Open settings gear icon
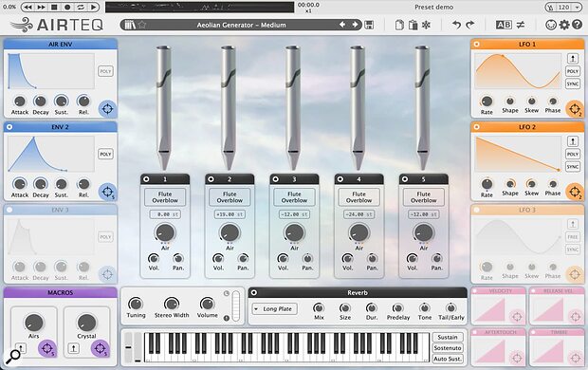Viewport: 588px width, 370px height. (564, 26)
